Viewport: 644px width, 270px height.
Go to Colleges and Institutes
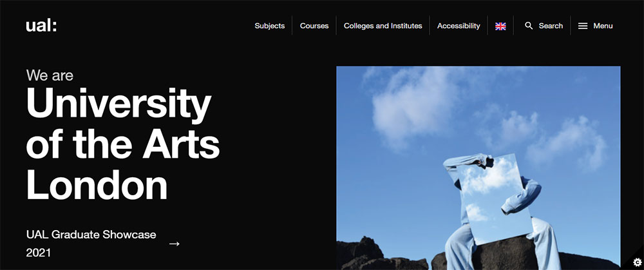click(383, 26)
